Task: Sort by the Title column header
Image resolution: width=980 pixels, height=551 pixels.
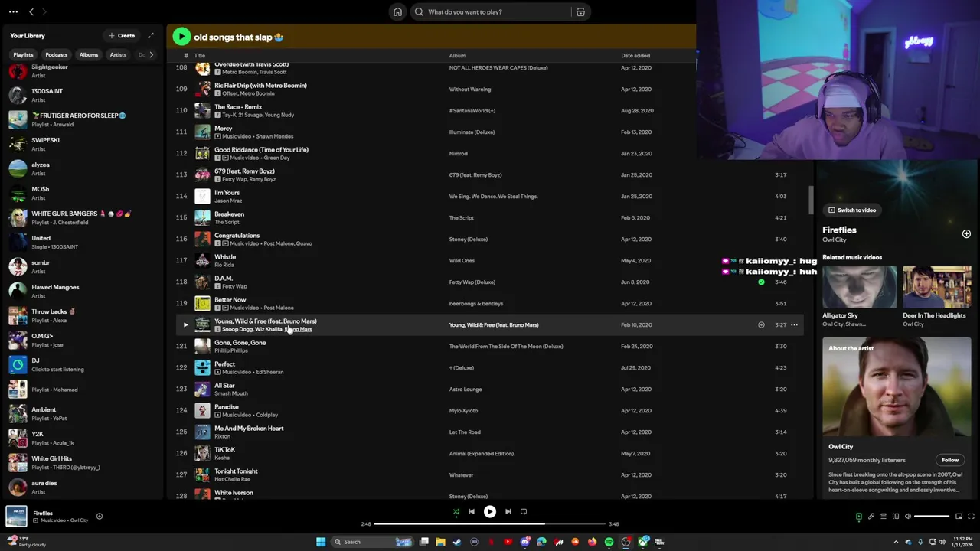Action: (x=200, y=55)
